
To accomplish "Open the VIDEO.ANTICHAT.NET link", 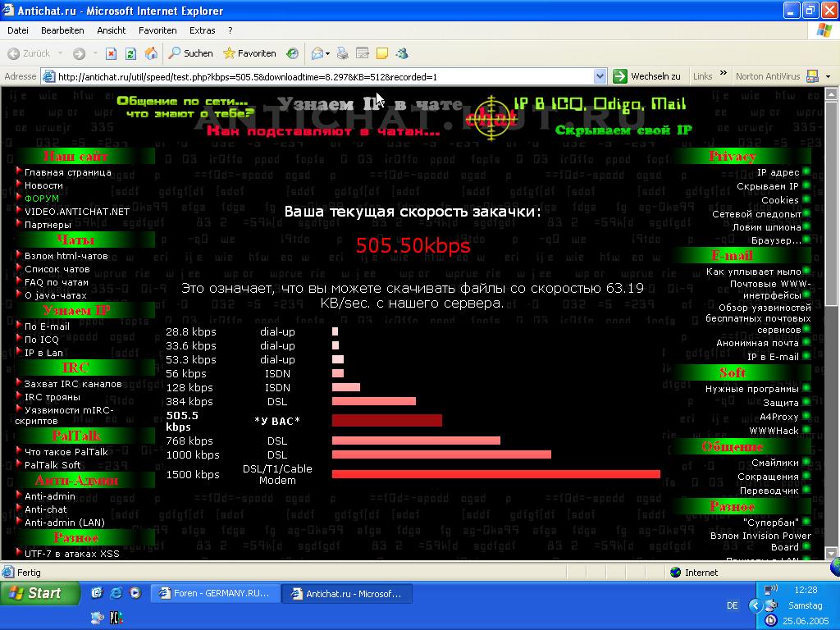I will [77, 212].
